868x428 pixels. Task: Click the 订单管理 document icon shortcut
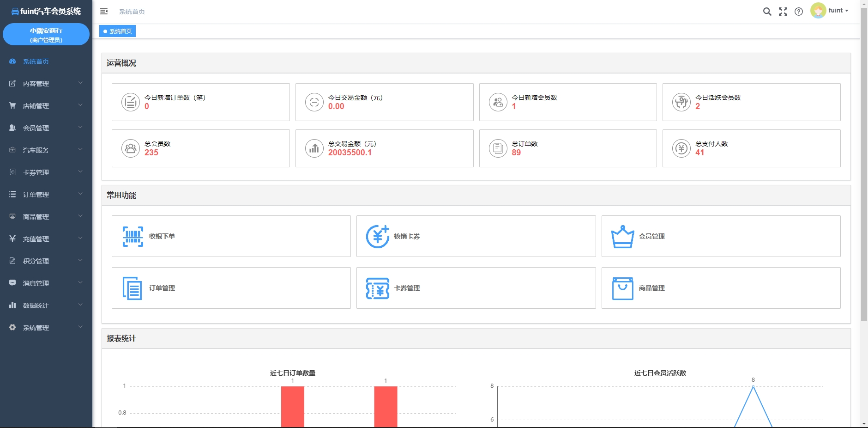pyautogui.click(x=132, y=288)
